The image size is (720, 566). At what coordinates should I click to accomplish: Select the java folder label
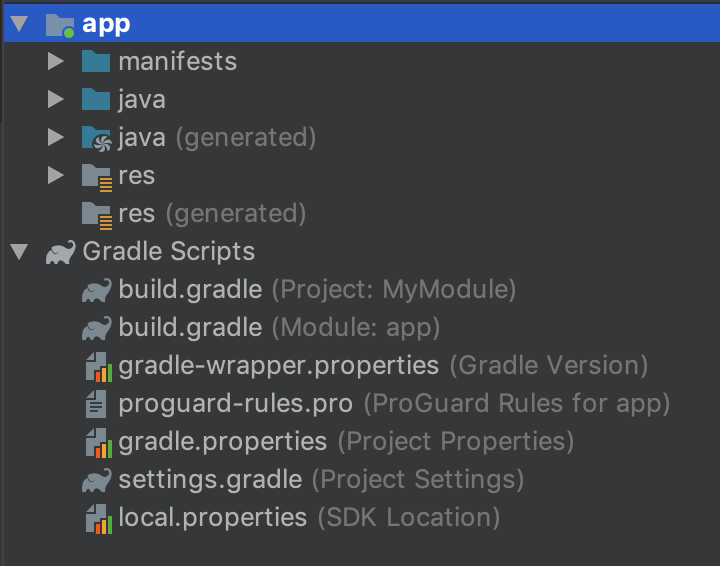pyautogui.click(x=142, y=100)
